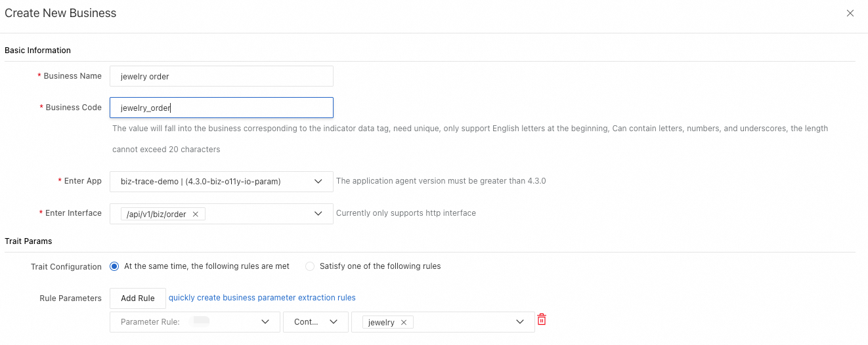Click the Add Rule button

coord(138,298)
